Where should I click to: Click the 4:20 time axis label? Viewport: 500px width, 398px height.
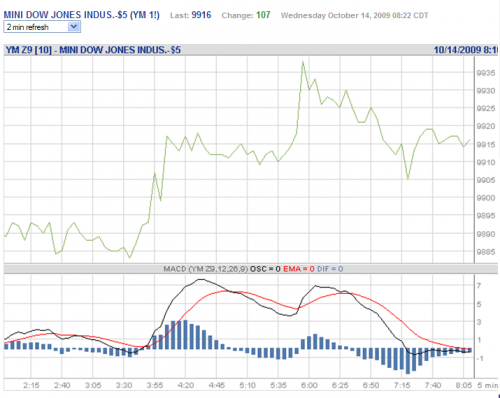[186, 385]
